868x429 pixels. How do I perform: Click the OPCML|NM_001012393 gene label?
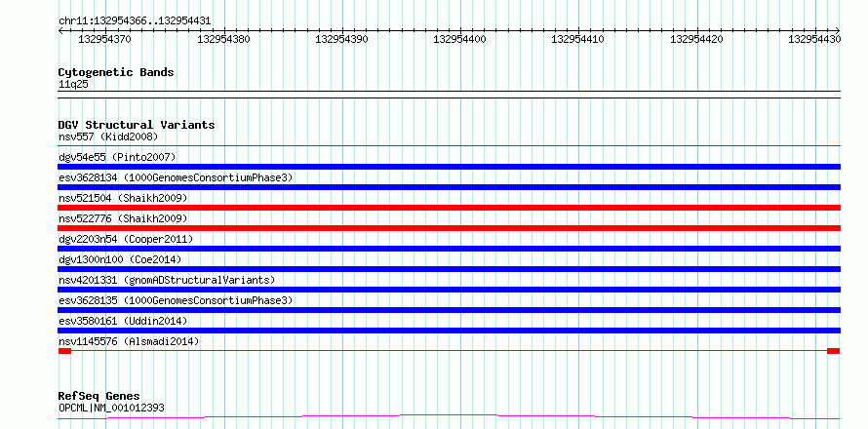111,409
